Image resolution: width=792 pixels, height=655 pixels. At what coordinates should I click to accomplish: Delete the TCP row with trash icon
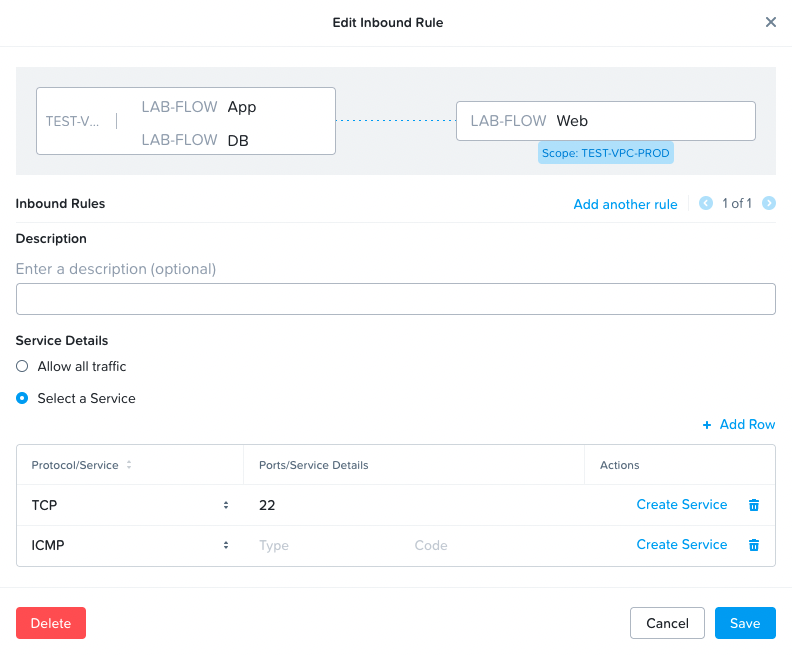click(754, 505)
